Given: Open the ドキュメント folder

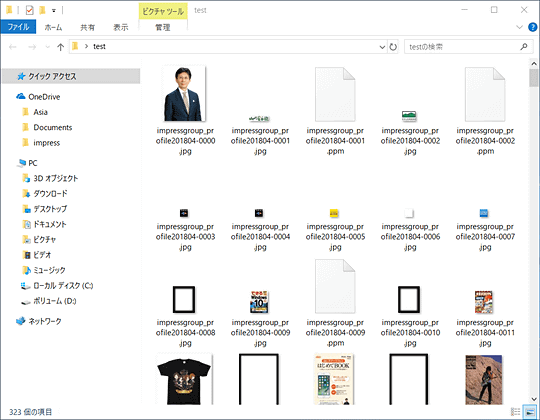Looking at the screenshot, I should pyautogui.click(x=49, y=224).
